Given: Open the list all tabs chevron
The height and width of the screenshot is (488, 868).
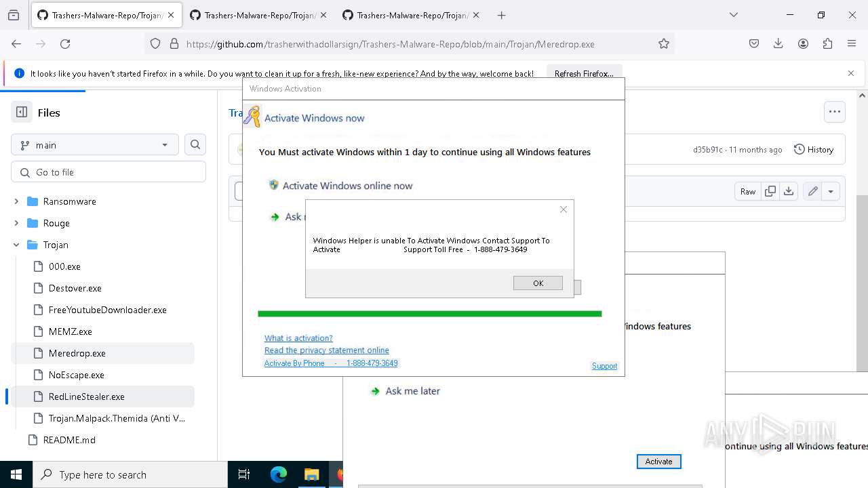Looking at the screenshot, I should (734, 15).
